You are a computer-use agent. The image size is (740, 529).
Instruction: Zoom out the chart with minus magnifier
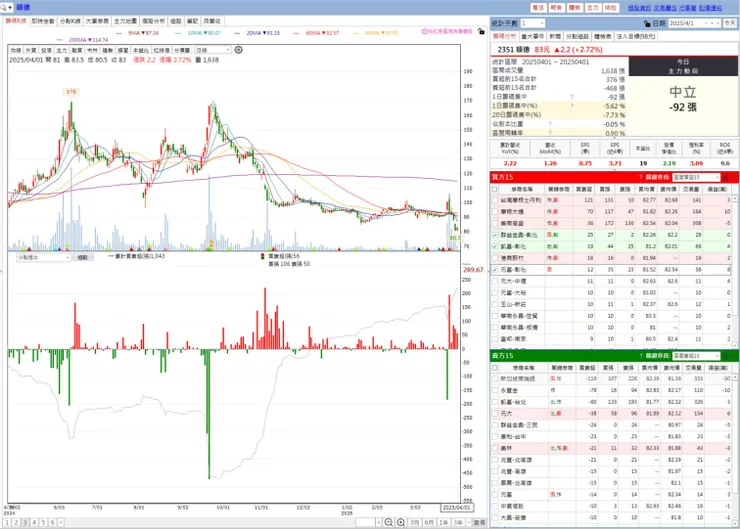tap(388, 522)
